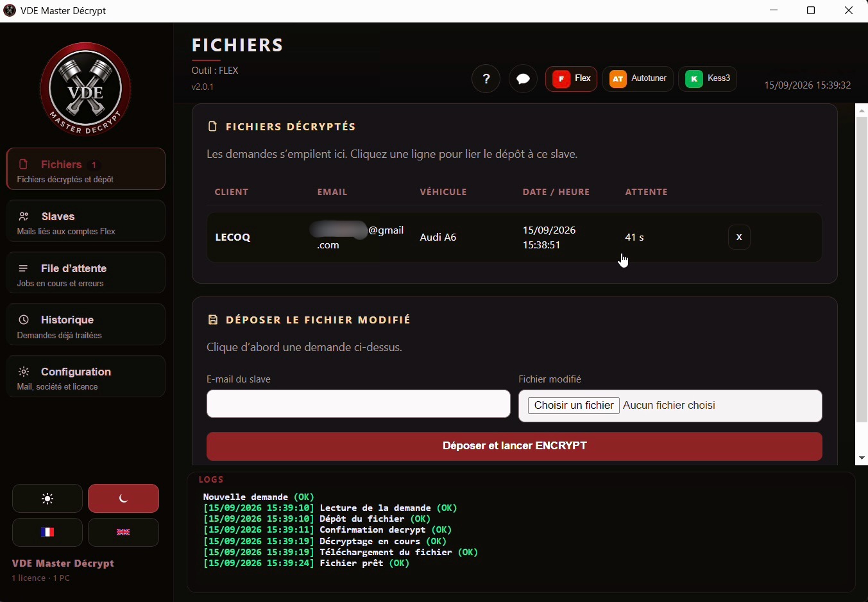Click the Historique clock icon
This screenshot has width=868, height=602.
[x=24, y=320]
